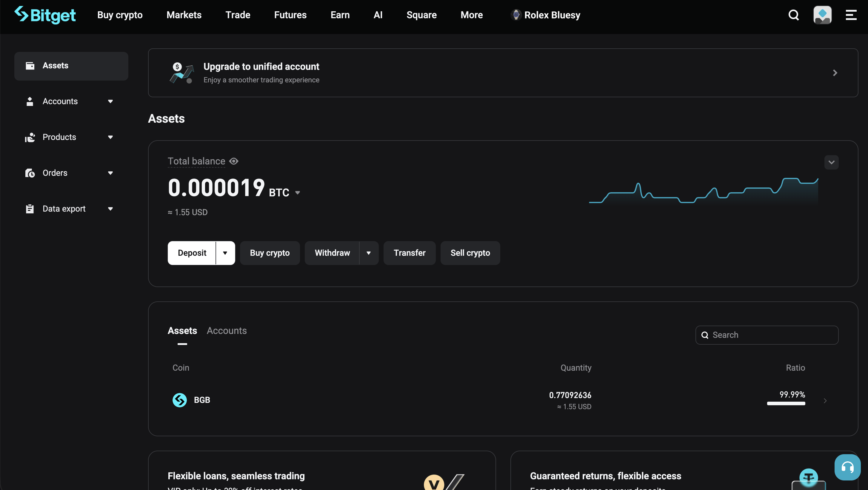Open More in top navigation
Viewport: 868px width, 490px height.
point(472,15)
